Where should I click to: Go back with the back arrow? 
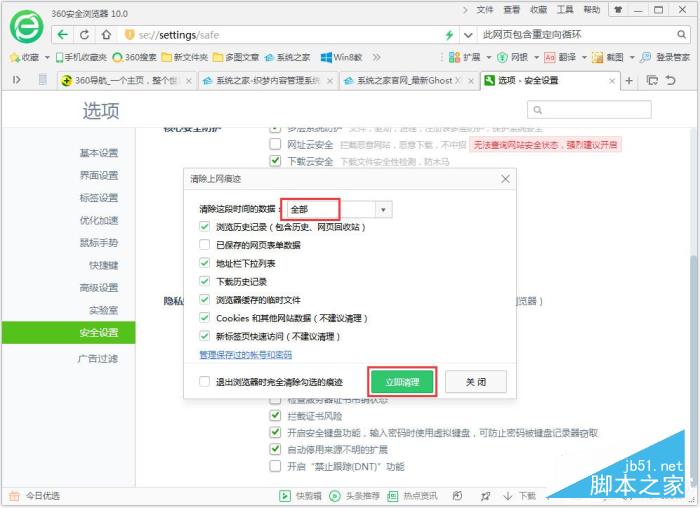[62, 34]
